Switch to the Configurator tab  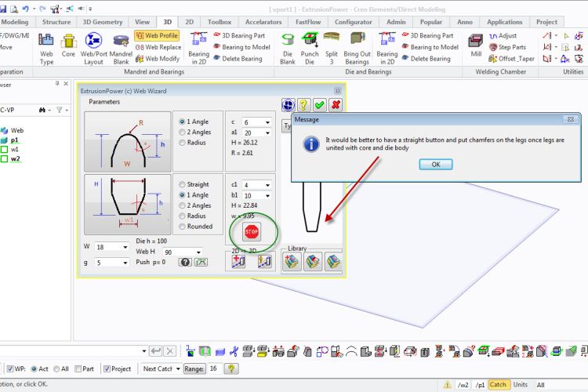[x=354, y=22]
